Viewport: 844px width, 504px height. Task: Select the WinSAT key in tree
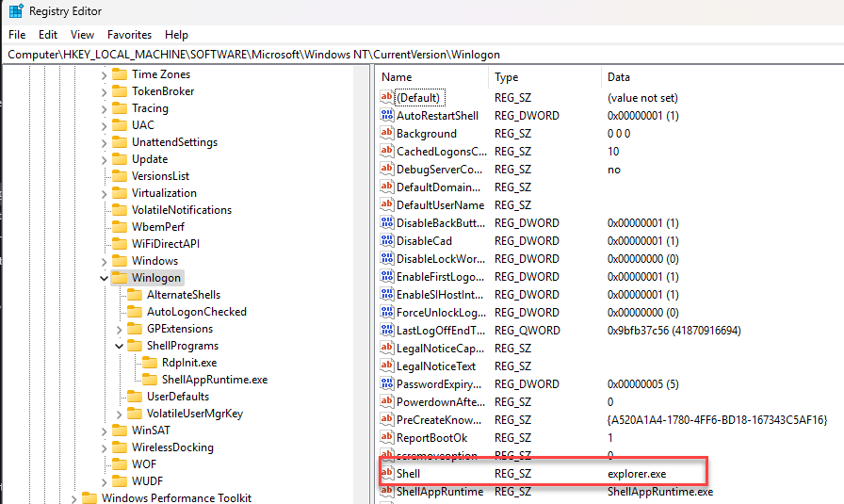click(x=151, y=431)
